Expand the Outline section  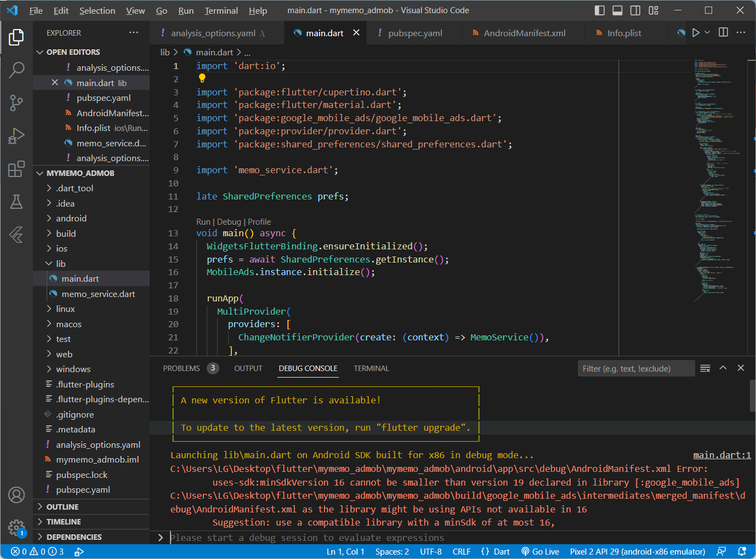pyautogui.click(x=91, y=507)
